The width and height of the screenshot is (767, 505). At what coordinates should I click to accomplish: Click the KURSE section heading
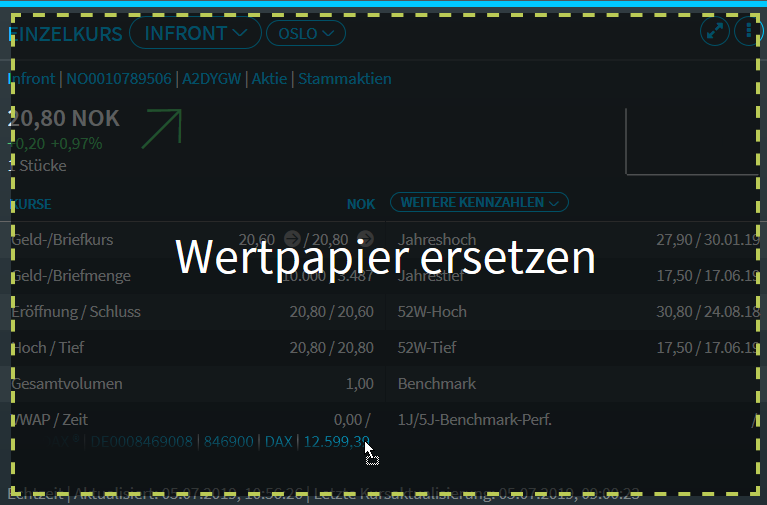click(32, 204)
